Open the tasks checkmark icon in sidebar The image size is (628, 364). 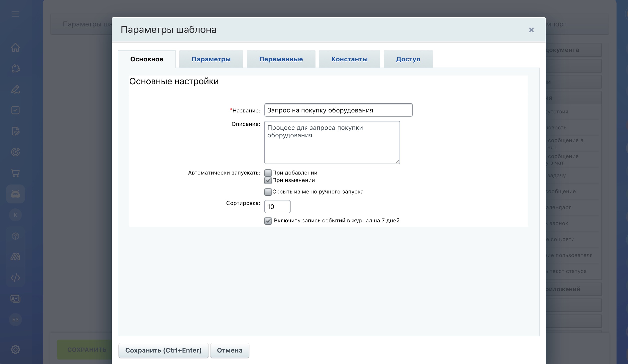pyautogui.click(x=15, y=110)
